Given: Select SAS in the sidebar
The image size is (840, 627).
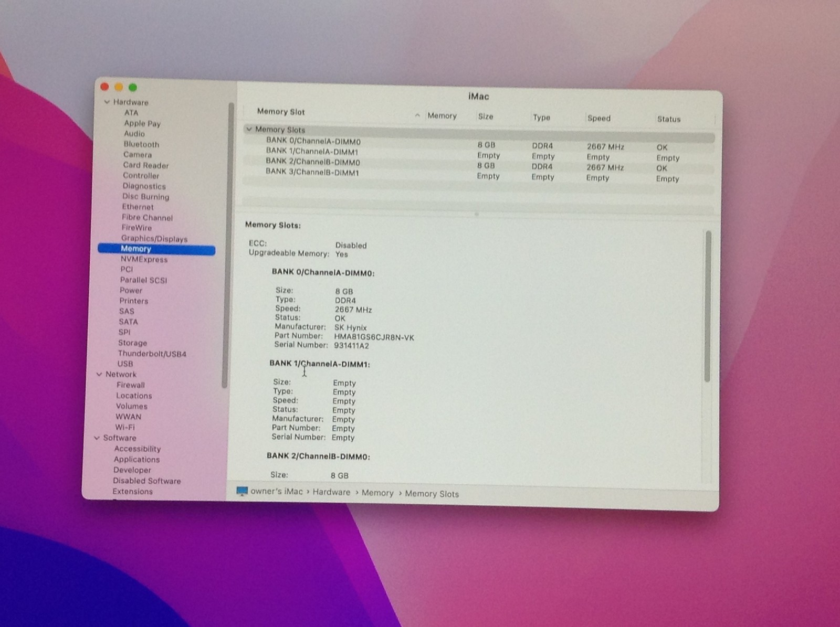Looking at the screenshot, I should point(127,311).
